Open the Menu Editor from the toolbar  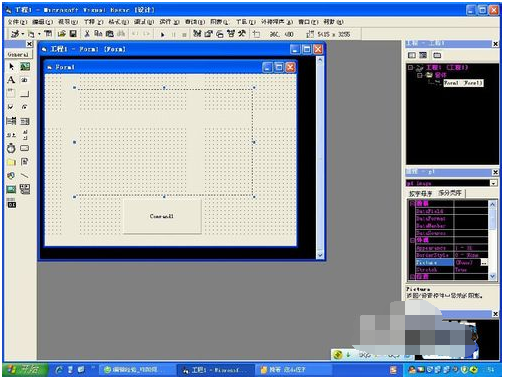[x=48, y=33]
